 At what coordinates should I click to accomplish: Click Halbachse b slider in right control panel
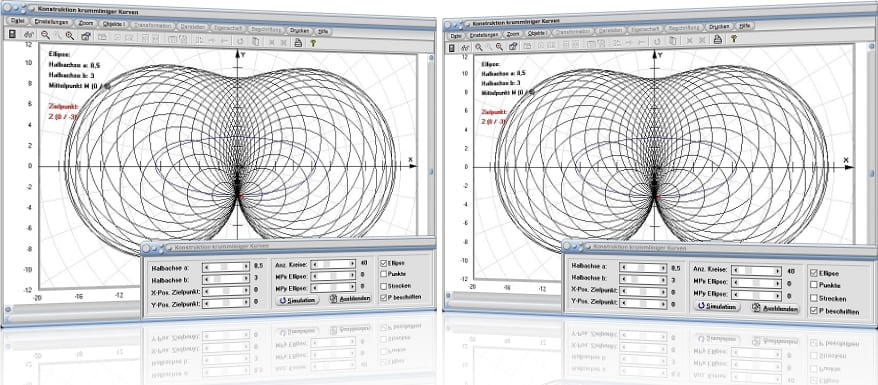pyautogui.click(x=642, y=279)
